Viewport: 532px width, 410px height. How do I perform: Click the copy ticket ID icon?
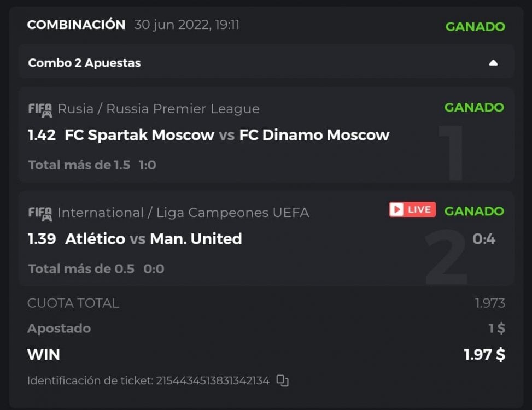[x=282, y=381]
